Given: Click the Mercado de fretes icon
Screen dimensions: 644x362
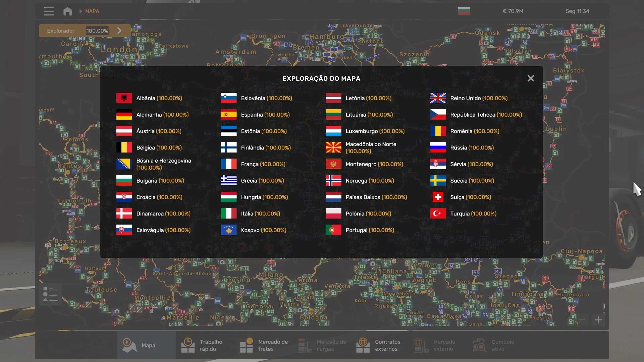Looking at the screenshot, I should pyautogui.click(x=247, y=345).
